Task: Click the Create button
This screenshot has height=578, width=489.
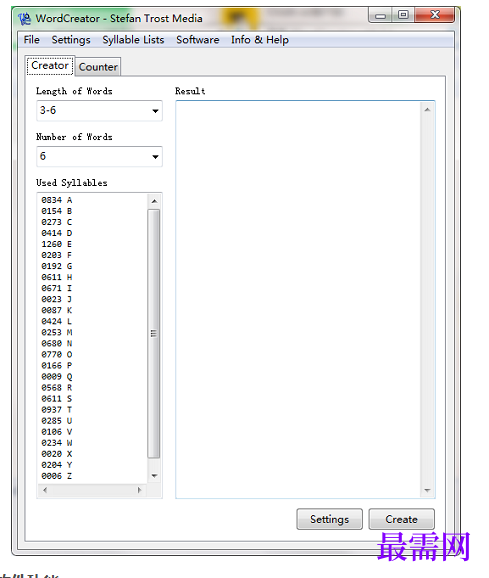Action: coord(401,519)
